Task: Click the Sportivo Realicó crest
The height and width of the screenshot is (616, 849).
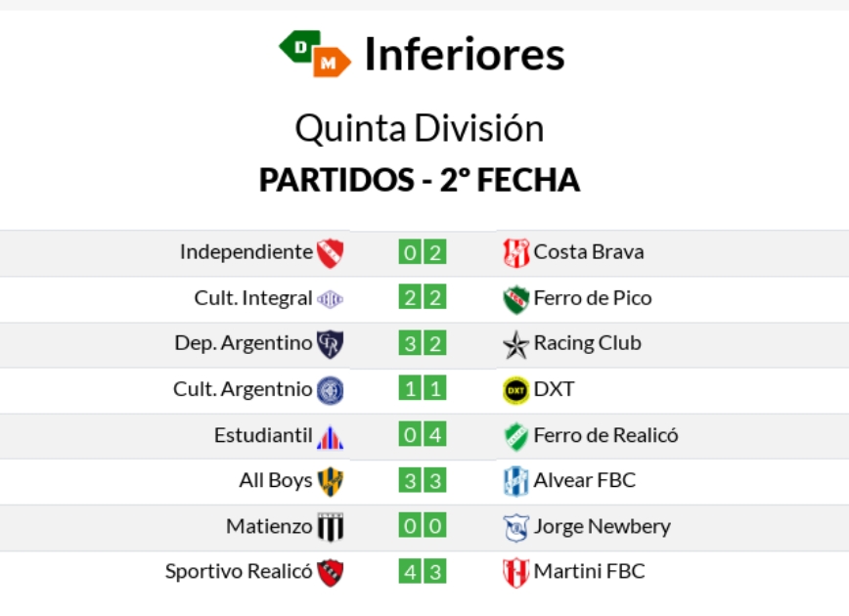Action: (330, 573)
